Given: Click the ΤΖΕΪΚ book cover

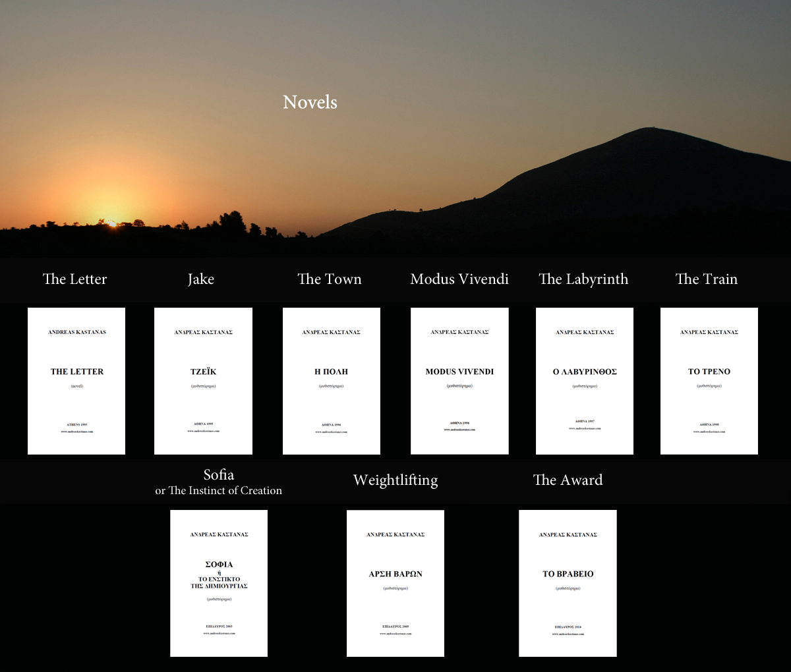Looking at the screenshot, I should 203,381.
